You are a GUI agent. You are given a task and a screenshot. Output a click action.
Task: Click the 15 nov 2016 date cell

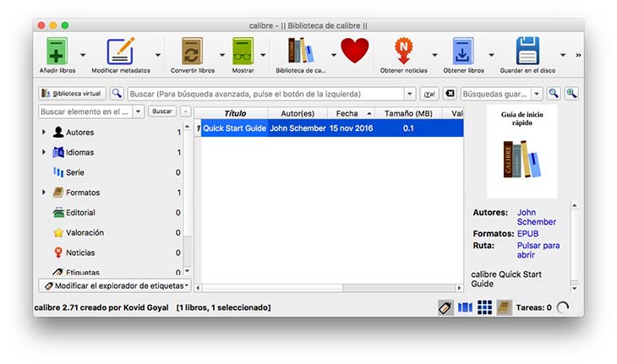351,128
